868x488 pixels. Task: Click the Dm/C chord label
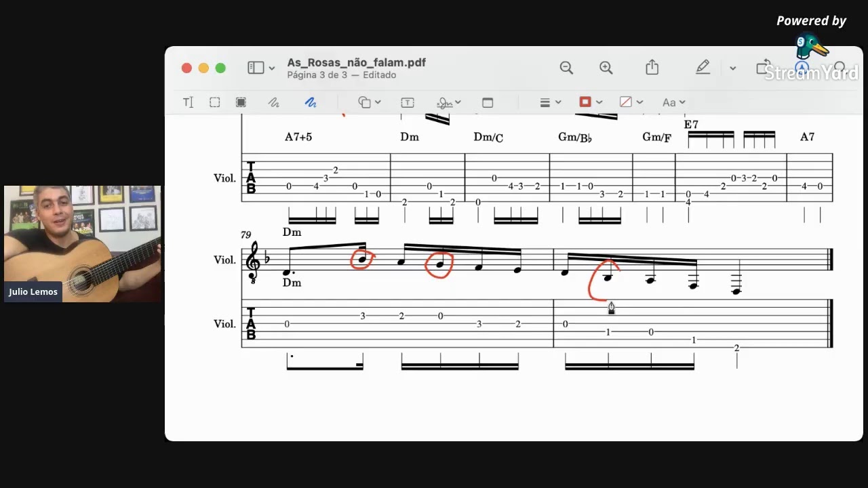(488, 138)
